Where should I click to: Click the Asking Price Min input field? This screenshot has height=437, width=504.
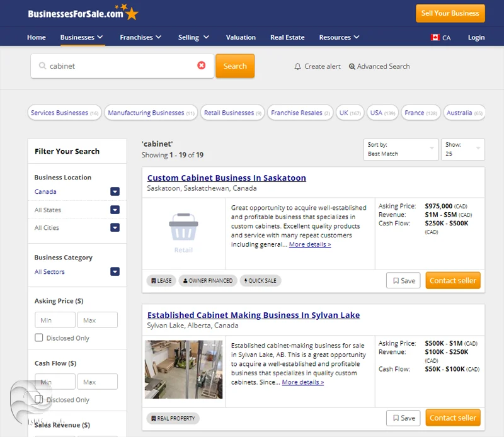click(55, 321)
